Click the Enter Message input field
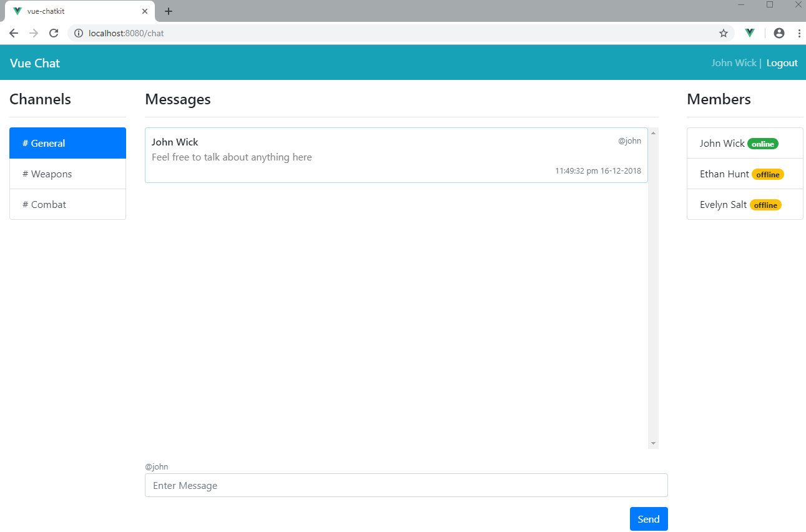Screen dimensions: 806x532 [x=406, y=485]
